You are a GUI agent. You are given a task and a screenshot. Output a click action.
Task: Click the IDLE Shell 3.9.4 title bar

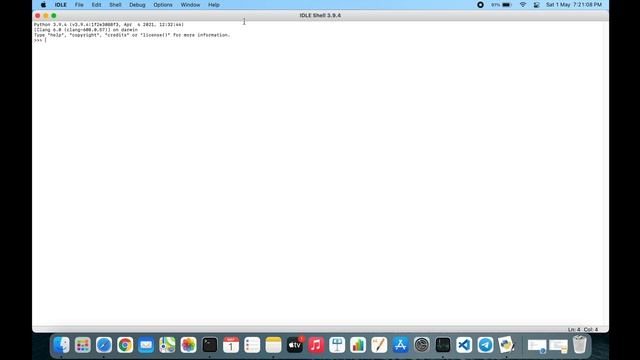point(320,16)
